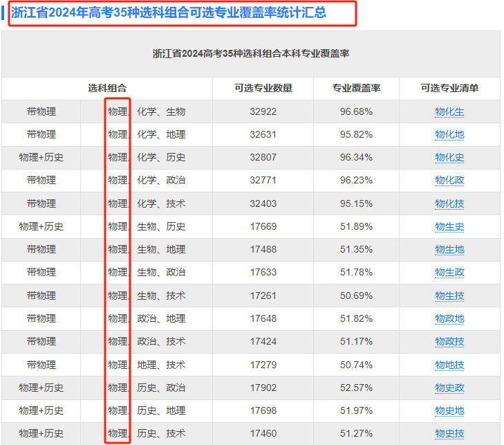This screenshot has height=445, width=504.
Task: Open the 物生政 major list link
Action: pos(449,272)
